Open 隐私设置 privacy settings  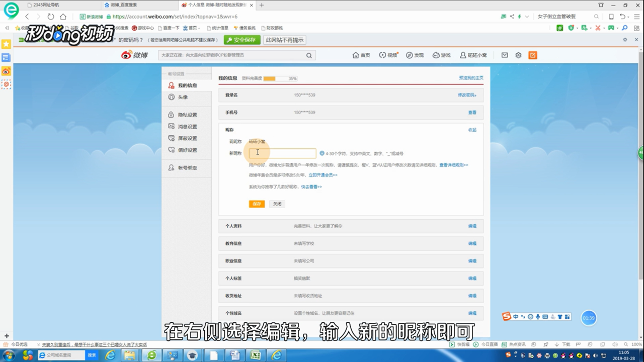pyautogui.click(x=187, y=115)
